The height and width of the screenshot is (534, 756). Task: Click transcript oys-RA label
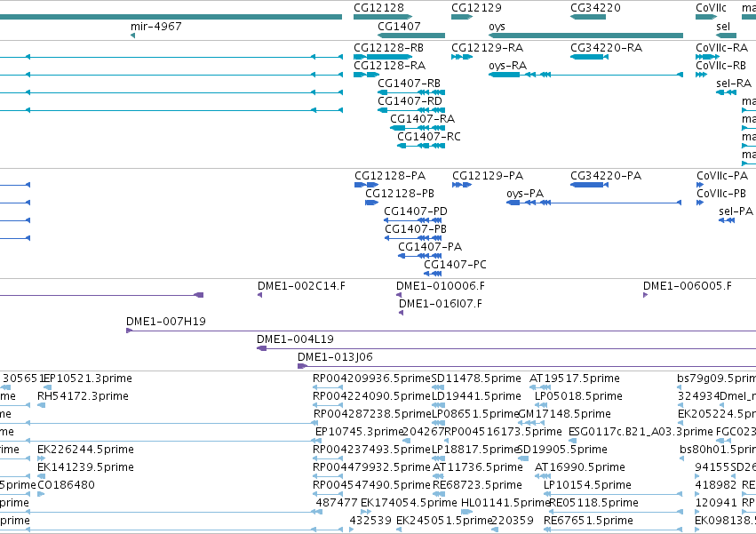(x=507, y=66)
